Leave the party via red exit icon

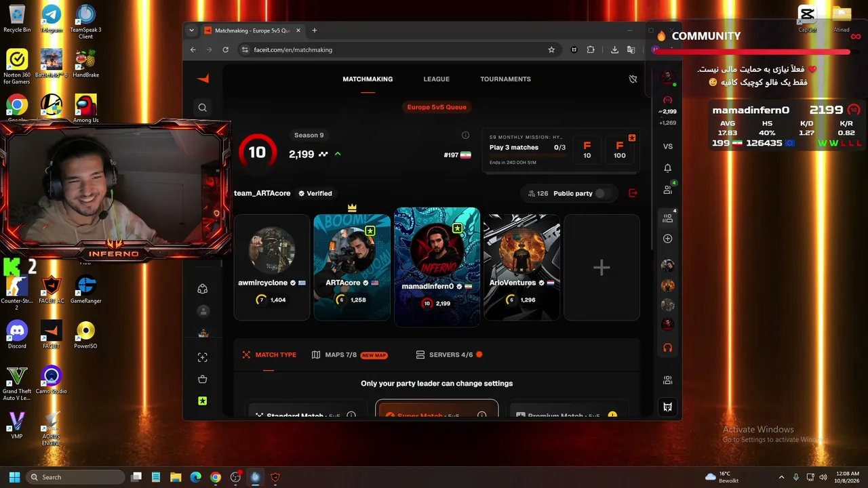633,193
